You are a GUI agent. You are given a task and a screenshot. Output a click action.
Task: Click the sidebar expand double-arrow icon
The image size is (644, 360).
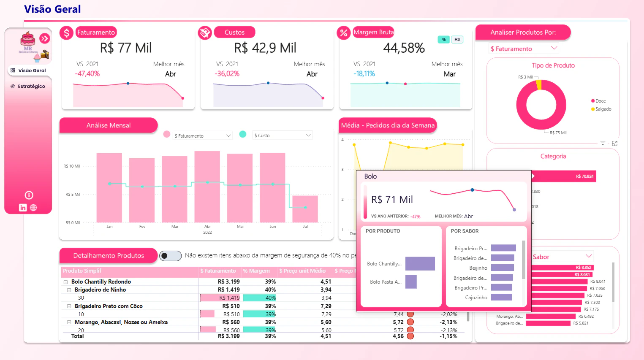(44, 39)
